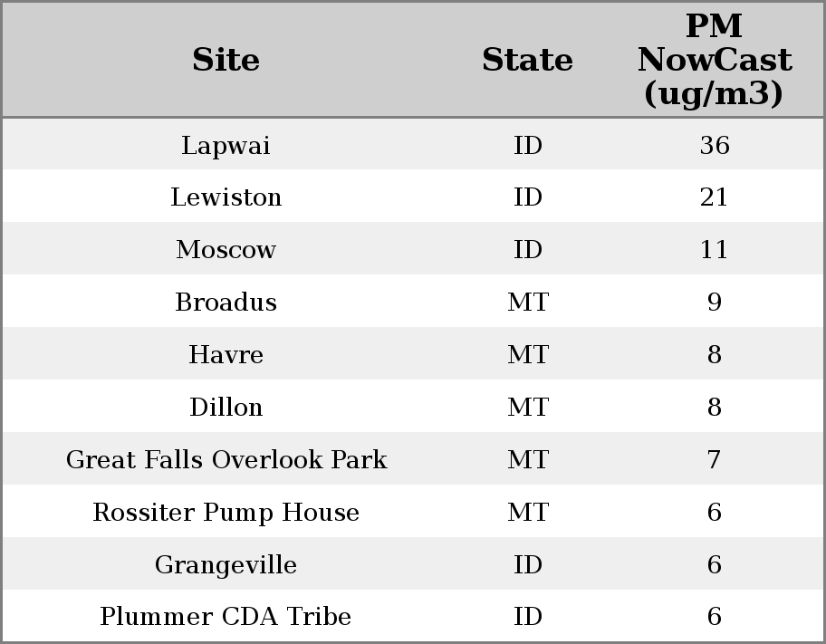The width and height of the screenshot is (826, 644).
Task: Click the MT state cell for Havre
Action: coord(527,355)
